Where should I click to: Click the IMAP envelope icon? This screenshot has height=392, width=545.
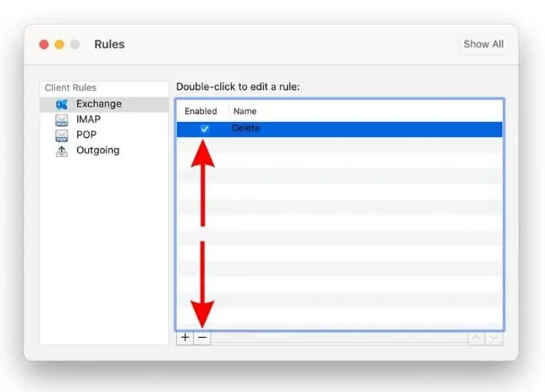pos(61,119)
